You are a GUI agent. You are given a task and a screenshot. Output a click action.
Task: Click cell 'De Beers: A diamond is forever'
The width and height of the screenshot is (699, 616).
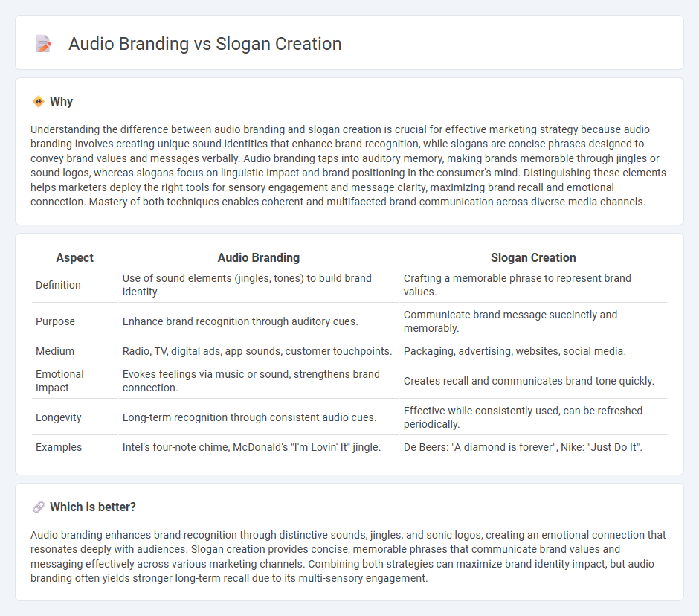coord(533,447)
